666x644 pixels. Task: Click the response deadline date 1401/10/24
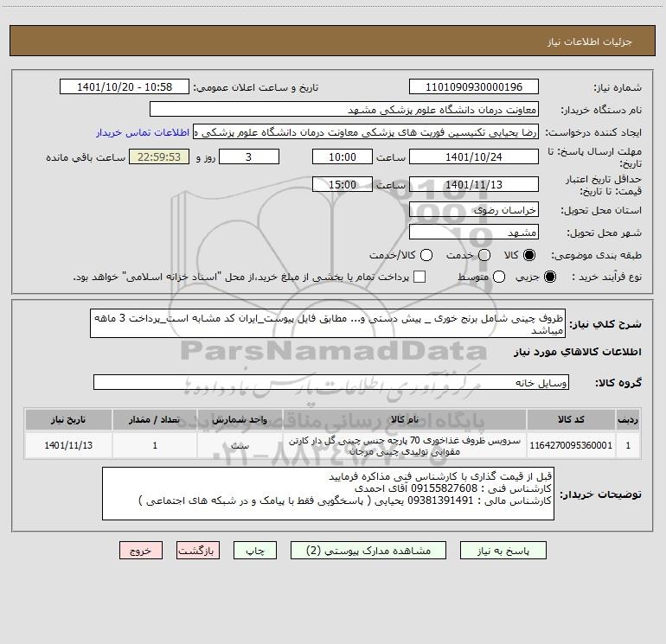(474, 156)
